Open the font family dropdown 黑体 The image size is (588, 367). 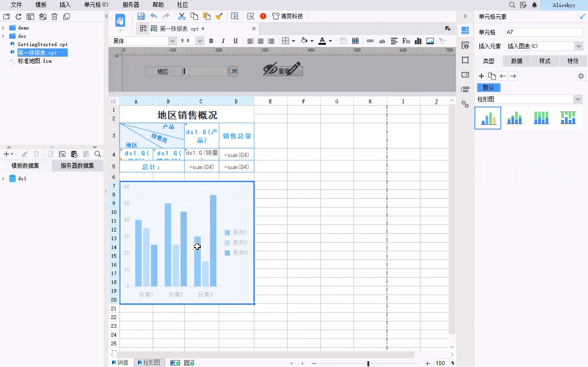point(172,41)
